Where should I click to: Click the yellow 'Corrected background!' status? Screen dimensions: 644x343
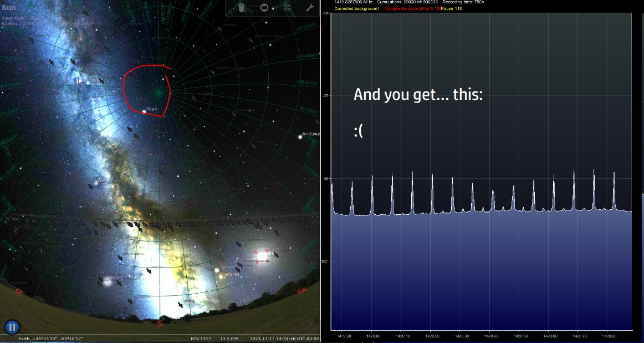356,8
